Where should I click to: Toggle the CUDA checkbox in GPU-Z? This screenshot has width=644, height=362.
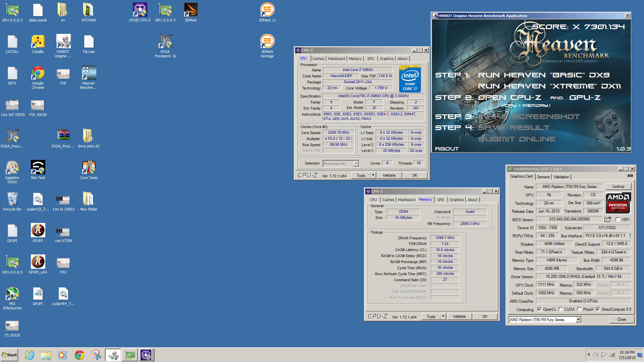[560, 309]
